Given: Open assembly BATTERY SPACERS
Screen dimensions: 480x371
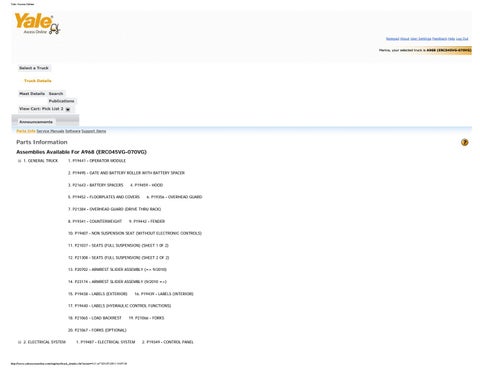Looking at the screenshot, I should click(x=96, y=185).
